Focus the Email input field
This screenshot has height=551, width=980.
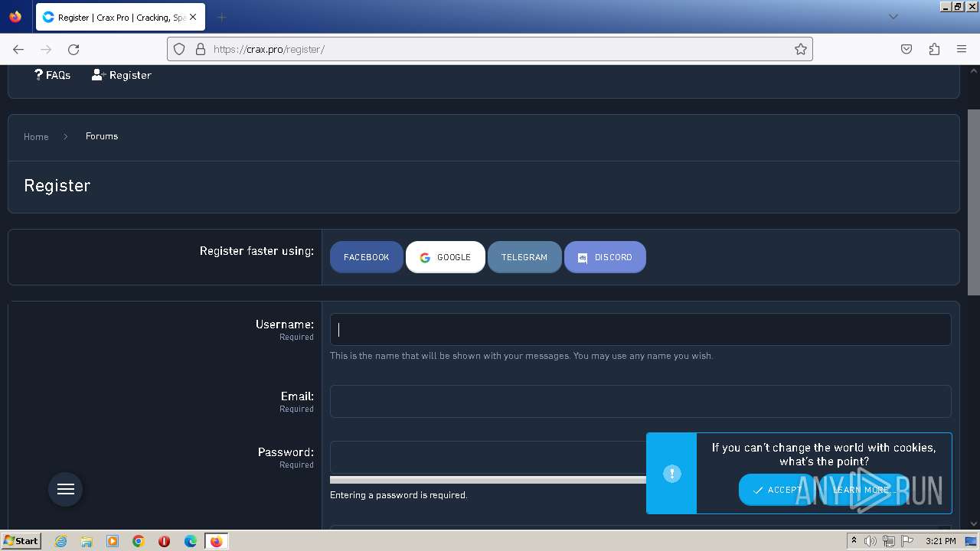(x=640, y=401)
